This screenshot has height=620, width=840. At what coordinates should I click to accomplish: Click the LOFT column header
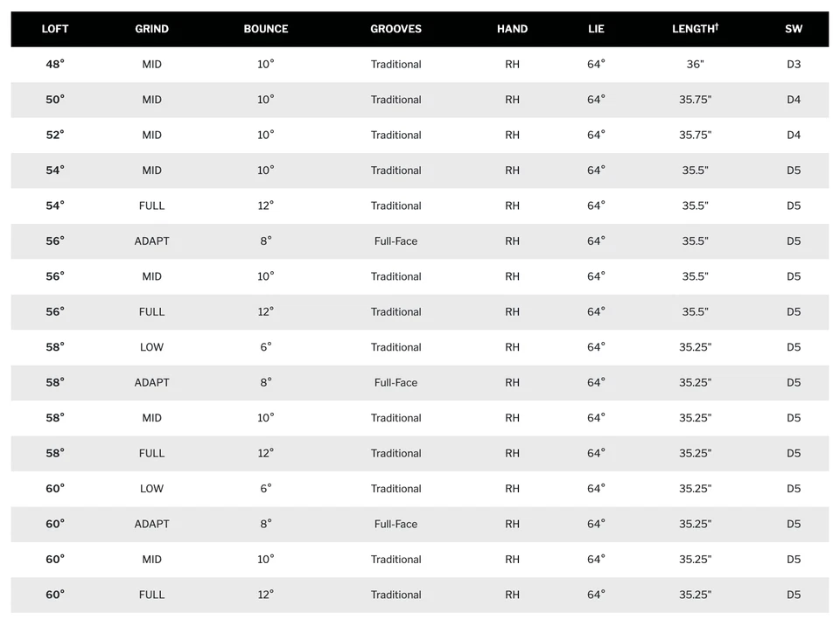pos(55,29)
